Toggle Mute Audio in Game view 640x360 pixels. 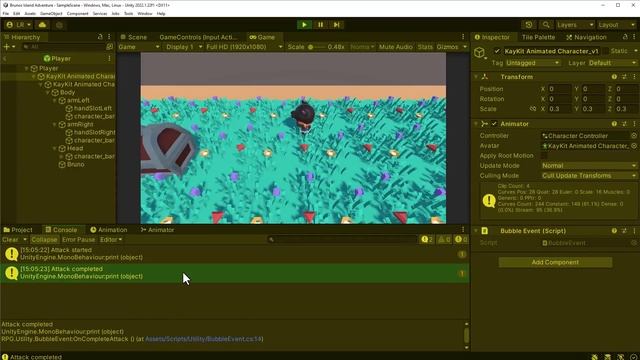pos(395,47)
